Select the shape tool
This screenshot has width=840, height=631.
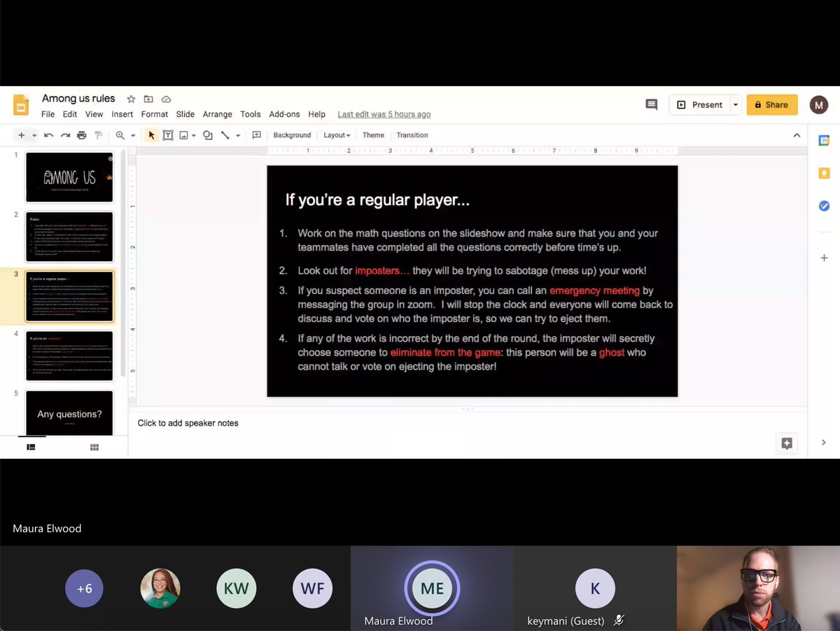point(208,135)
